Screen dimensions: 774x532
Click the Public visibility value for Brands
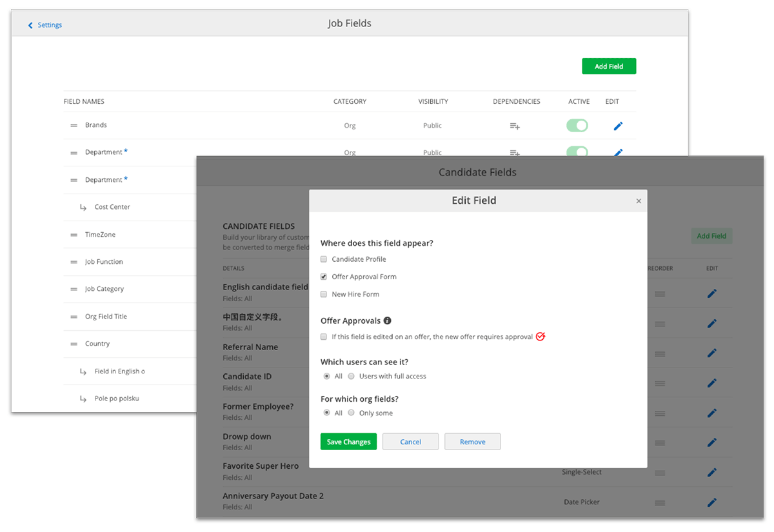(x=433, y=126)
